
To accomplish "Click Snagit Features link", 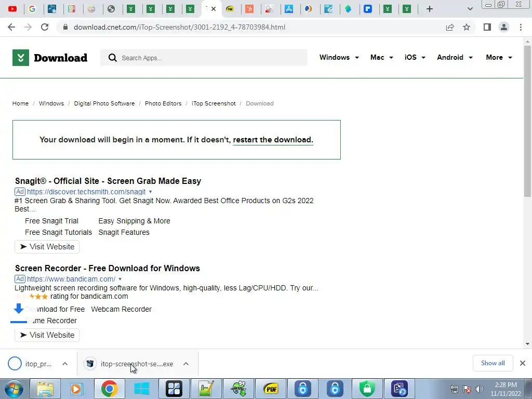I will tap(124, 232).
